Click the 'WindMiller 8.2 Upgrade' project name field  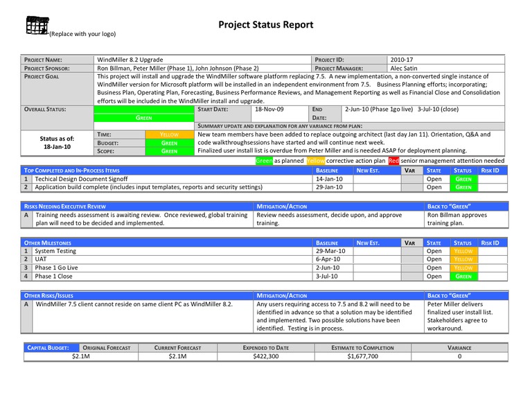[x=130, y=60]
